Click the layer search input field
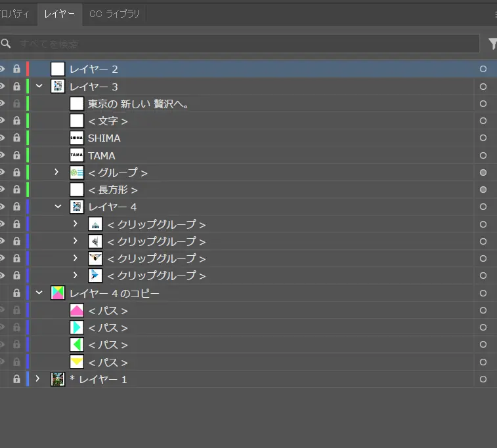The image size is (497, 448). [x=243, y=44]
